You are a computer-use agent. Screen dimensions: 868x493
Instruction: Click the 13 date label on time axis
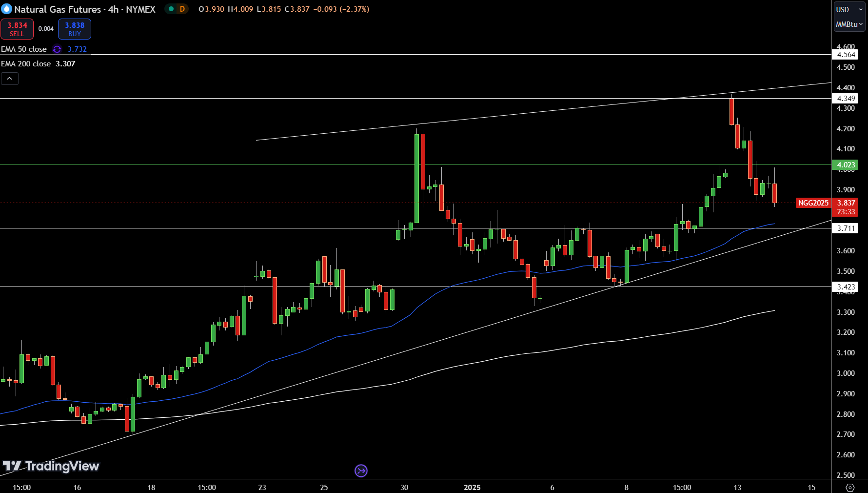pos(737,487)
